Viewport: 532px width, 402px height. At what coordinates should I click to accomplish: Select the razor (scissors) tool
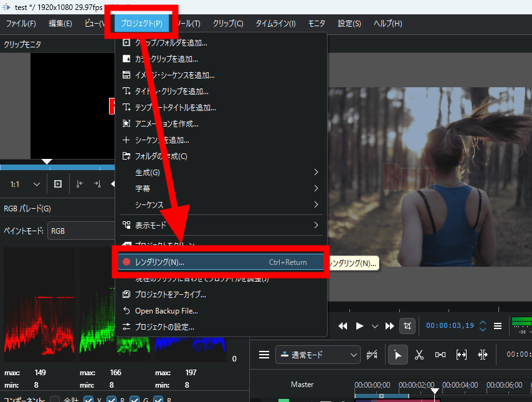[x=419, y=355]
